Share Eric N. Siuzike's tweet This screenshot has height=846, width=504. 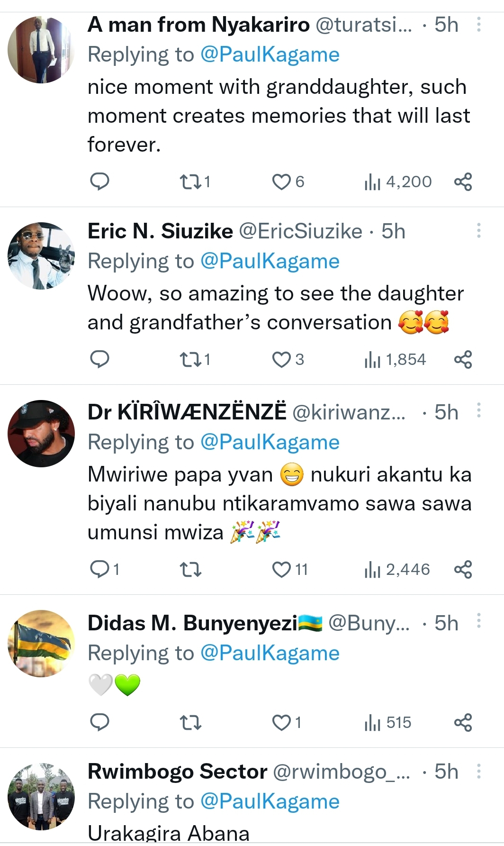(463, 360)
